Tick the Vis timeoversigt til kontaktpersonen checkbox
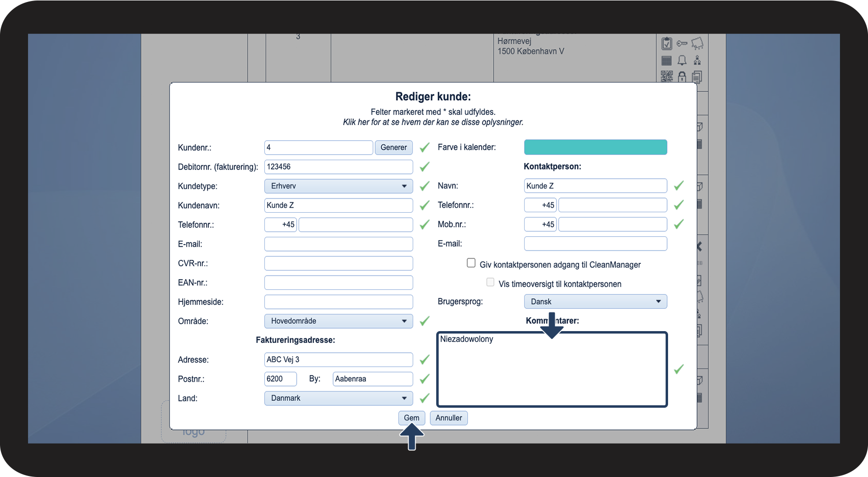 point(490,282)
